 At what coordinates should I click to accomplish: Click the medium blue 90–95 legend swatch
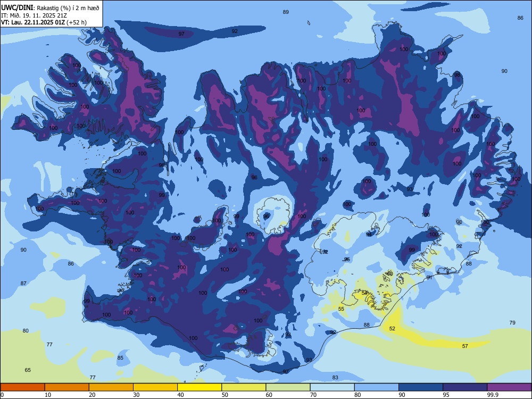coord(421,387)
